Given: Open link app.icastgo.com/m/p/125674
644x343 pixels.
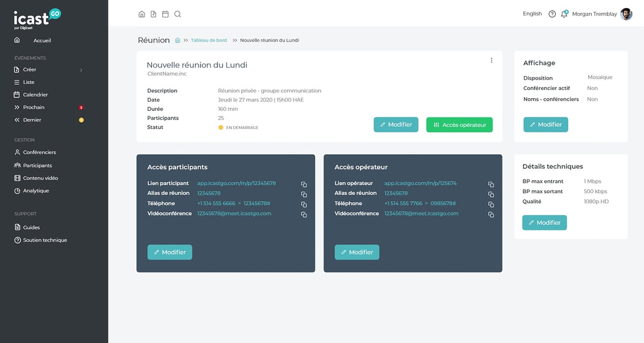Looking at the screenshot, I should point(420,183).
